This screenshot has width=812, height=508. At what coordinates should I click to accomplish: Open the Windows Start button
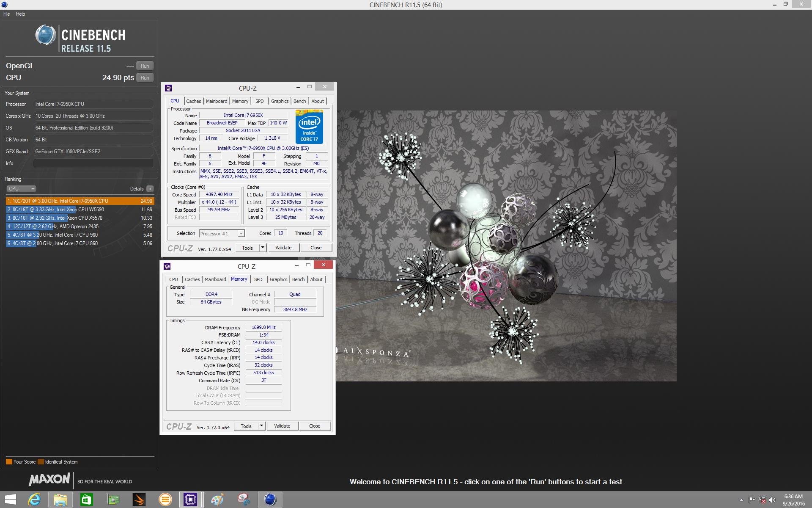(x=11, y=500)
